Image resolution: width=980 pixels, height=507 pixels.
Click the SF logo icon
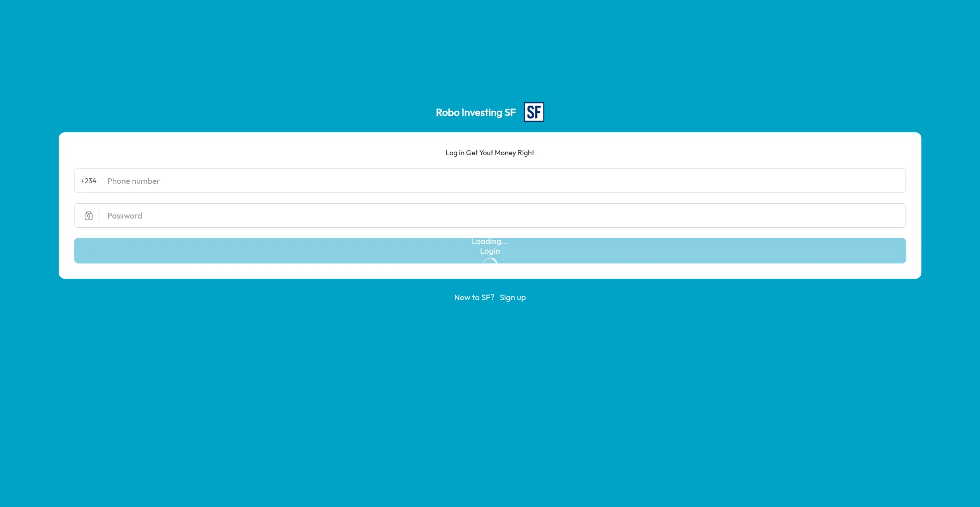point(534,112)
